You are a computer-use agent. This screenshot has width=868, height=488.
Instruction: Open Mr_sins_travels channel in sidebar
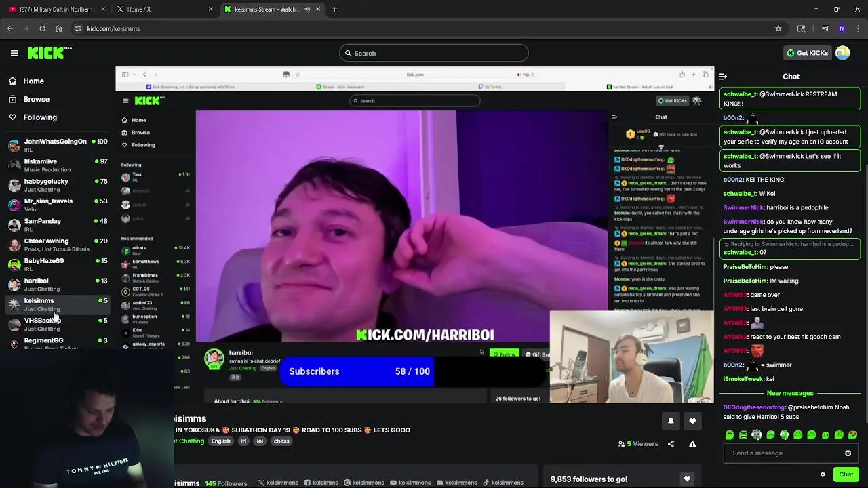pos(58,205)
